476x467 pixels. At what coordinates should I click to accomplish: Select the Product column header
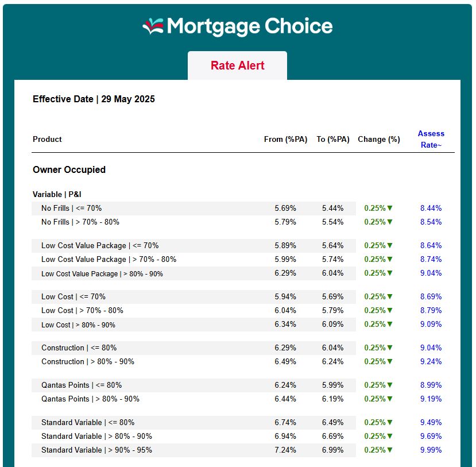coord(47,139)
